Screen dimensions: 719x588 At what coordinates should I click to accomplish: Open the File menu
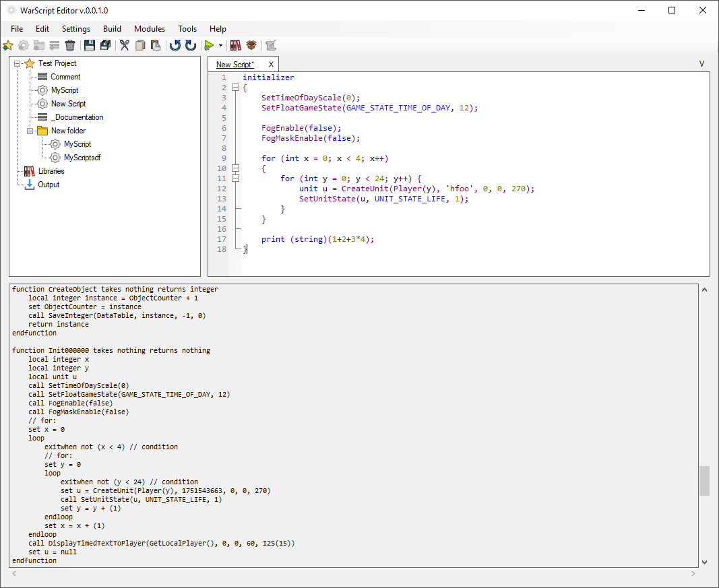[x=17, y=29]
